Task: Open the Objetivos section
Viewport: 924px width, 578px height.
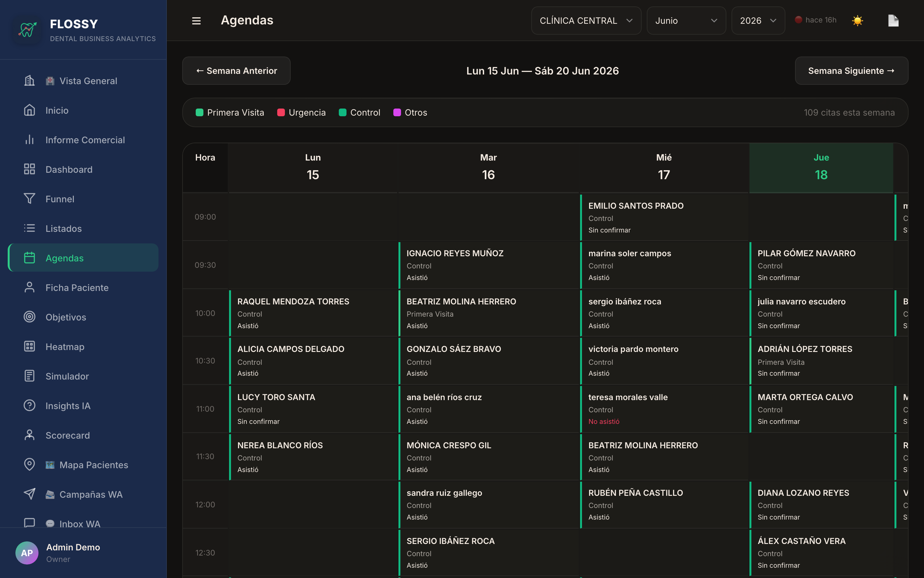Action: (83, 317)
